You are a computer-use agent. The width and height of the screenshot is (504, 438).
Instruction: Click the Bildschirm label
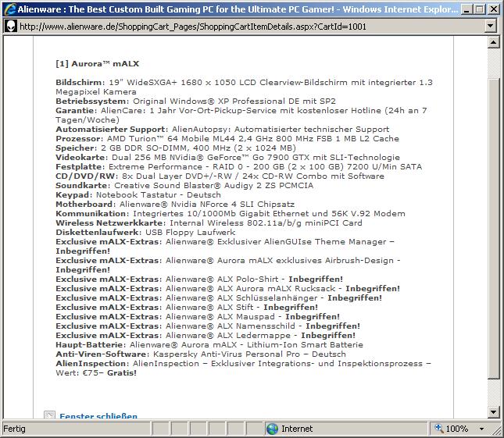[x=80, y=82]
